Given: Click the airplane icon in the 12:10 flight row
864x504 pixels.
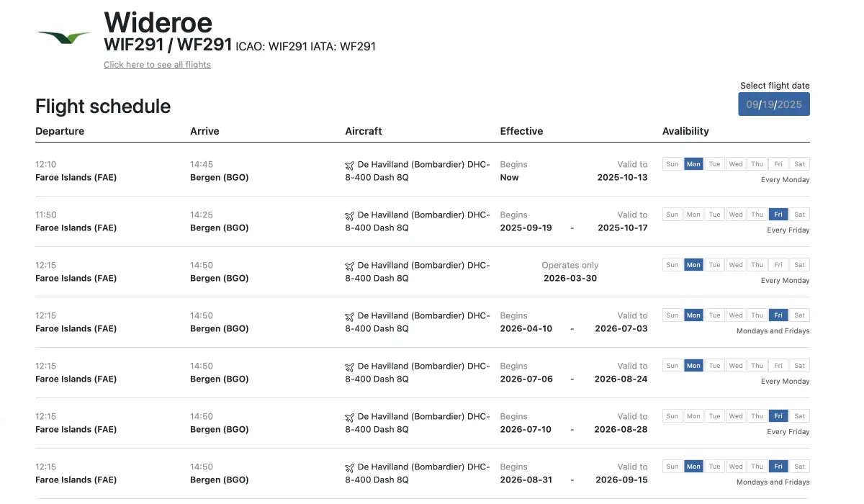Looking at the screenshot, I should (350, 166).
